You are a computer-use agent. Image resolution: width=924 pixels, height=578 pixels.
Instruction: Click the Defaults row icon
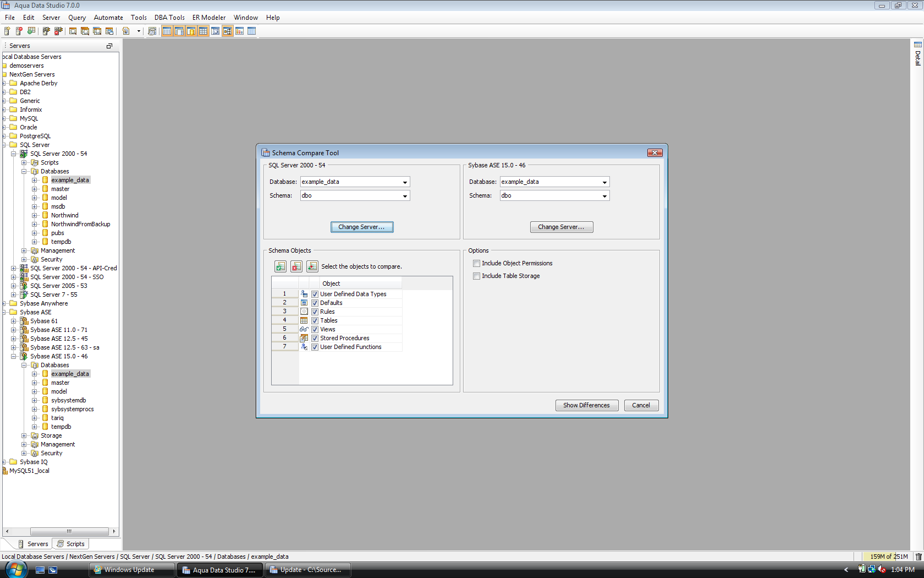304,303
